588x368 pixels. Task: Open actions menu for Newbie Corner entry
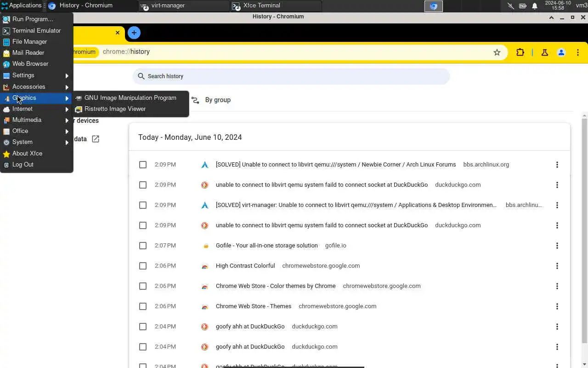pos(557,165)
